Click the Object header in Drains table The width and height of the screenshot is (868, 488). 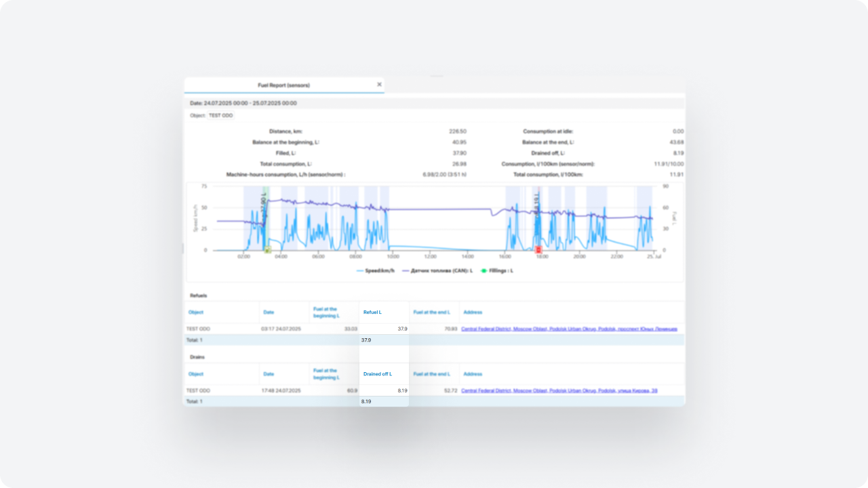click(196, 374)
